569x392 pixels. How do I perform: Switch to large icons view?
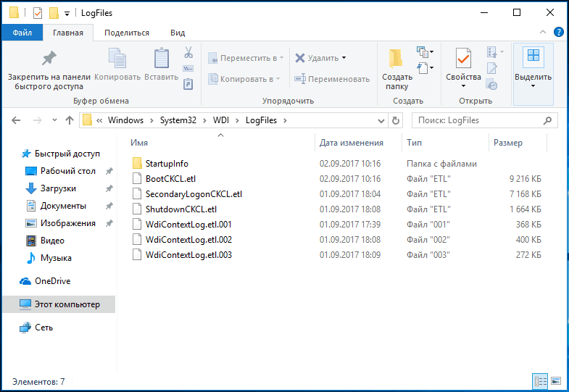click(x=556, y=381)
